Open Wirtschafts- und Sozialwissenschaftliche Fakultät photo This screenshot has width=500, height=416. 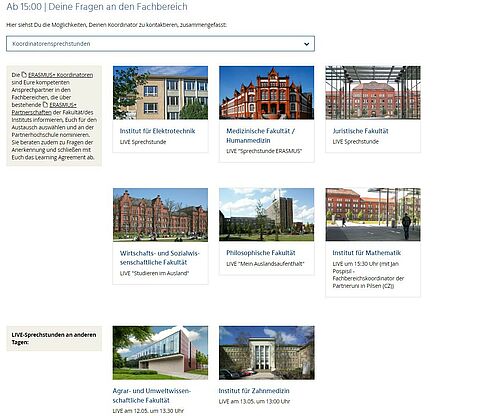coord(160,215)
